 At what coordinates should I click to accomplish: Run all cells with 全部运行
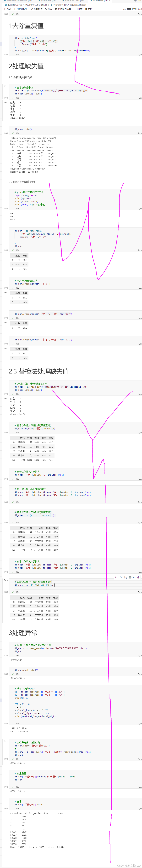pos(36,9)
